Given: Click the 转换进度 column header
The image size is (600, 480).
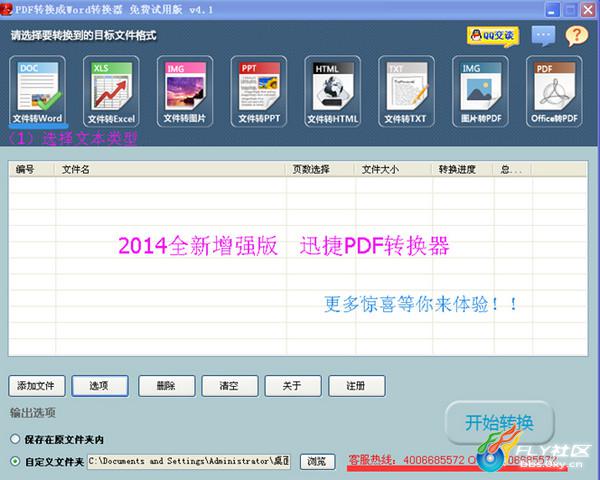Looking at the screenshot, I should coord(462,169).
